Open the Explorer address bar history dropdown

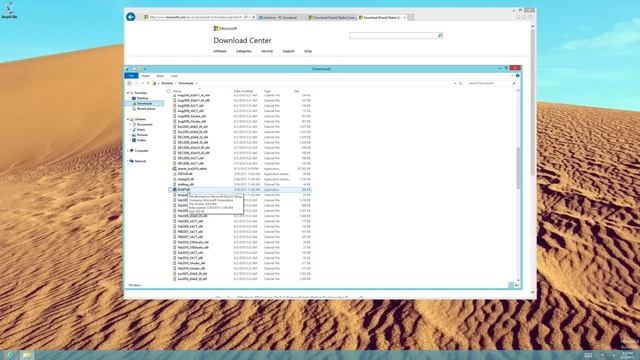click(x=455, y=83)
